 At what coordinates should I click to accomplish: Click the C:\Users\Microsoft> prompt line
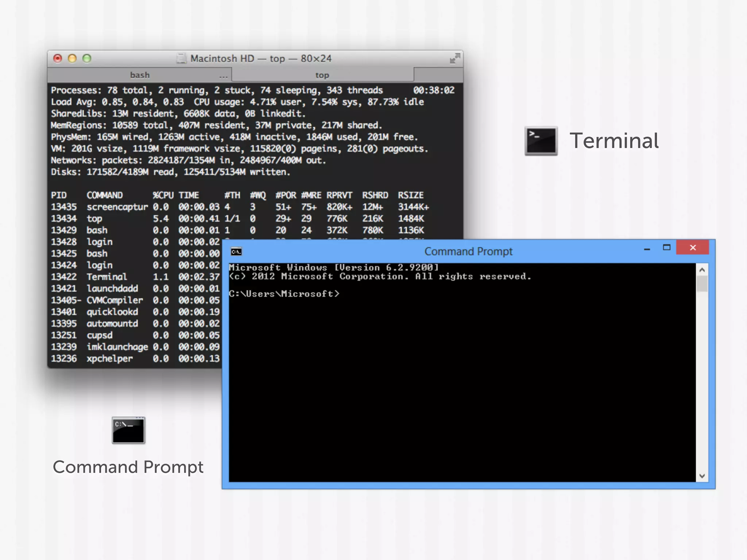coord(284,294)
